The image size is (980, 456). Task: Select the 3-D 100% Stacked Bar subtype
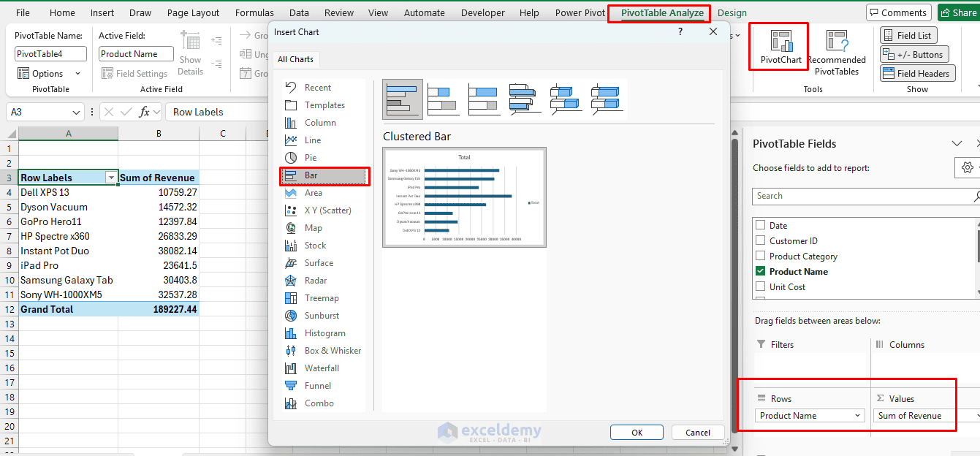click(x=607, y=99)
